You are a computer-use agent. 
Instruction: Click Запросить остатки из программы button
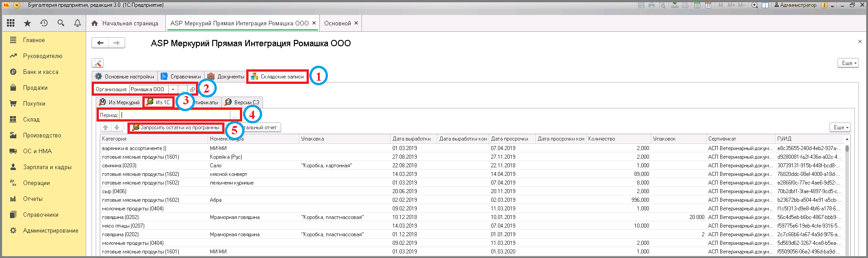point(176,127)
